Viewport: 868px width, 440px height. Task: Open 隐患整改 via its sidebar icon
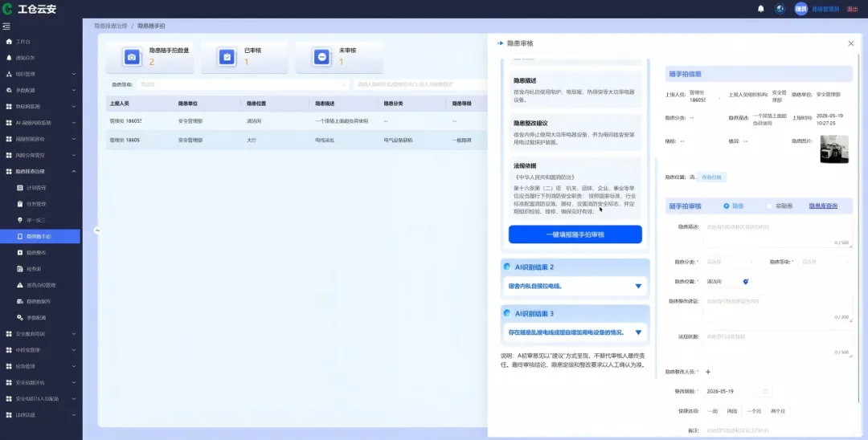20,253
